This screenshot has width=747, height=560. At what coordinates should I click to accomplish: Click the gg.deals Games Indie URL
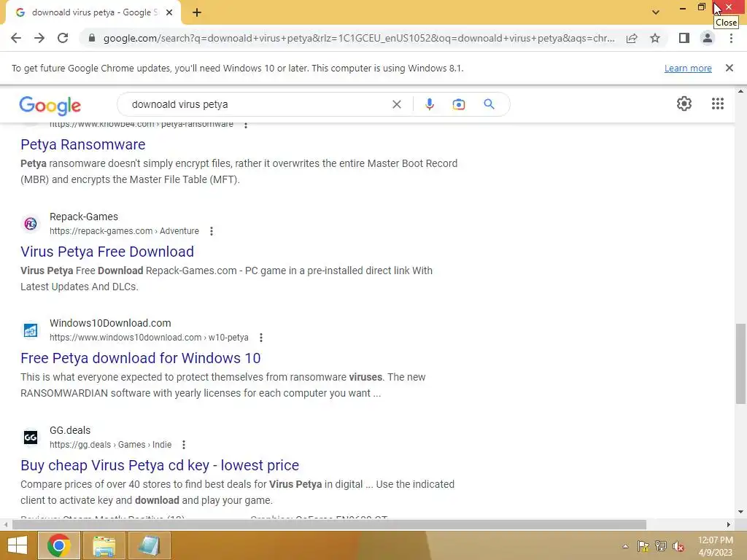[111, 445]
